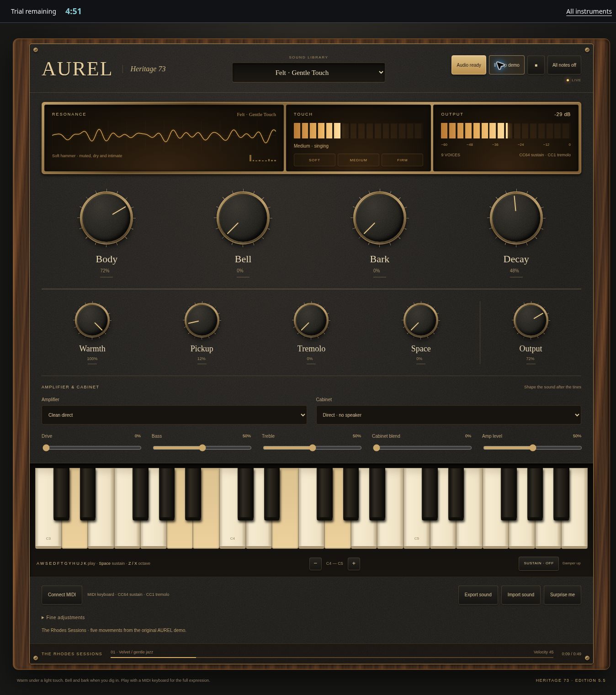616x695 pixels.
Task: Click the Output knob
Action: tap(531, 320)
